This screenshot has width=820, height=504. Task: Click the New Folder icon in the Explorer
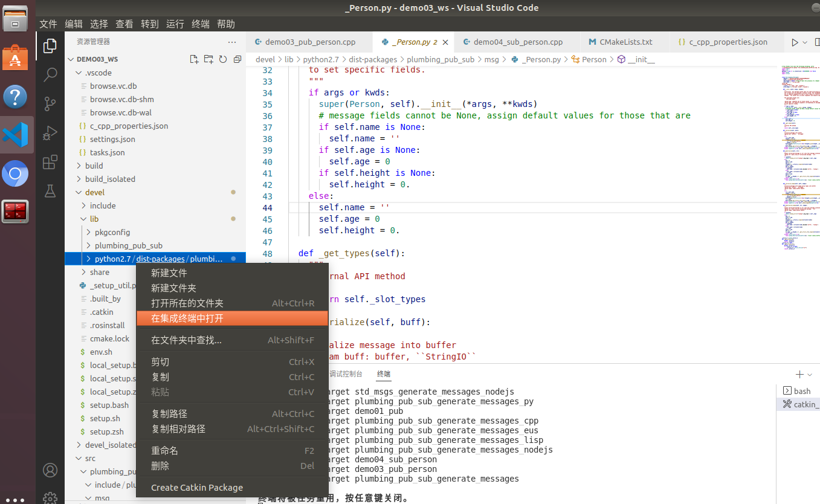pyautogui.click(x=208, y=59)
